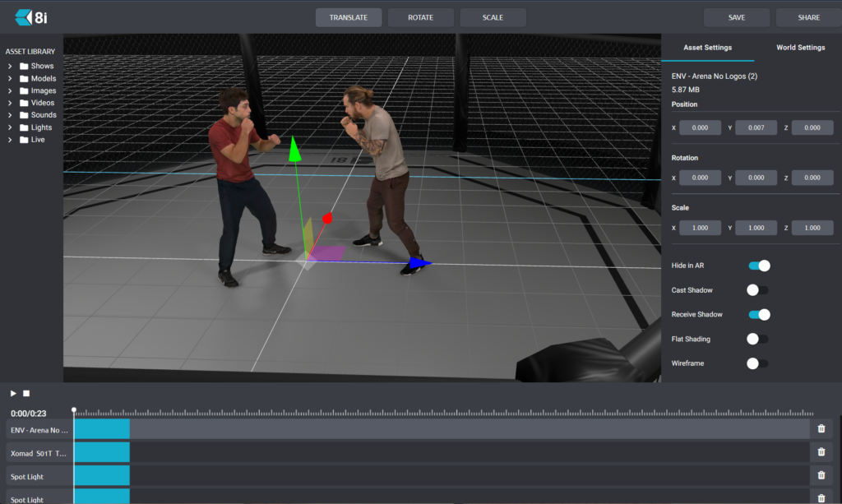Expand the Models folder chevron

click(9, 78)
